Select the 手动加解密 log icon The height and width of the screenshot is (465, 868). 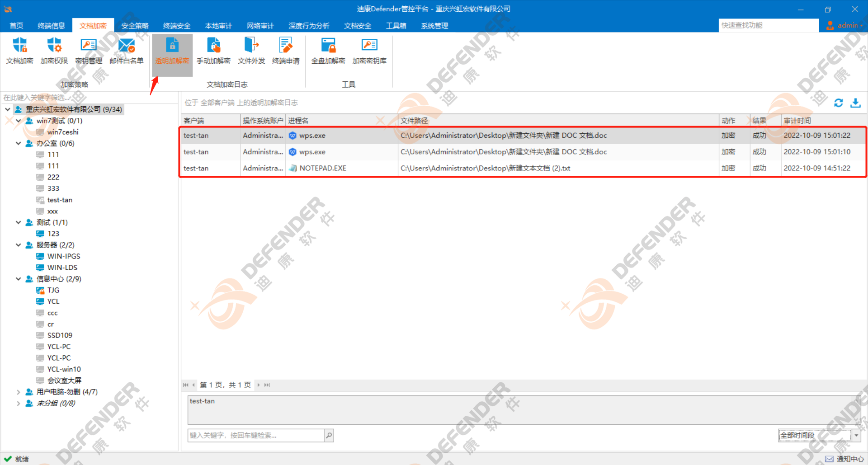213,51
